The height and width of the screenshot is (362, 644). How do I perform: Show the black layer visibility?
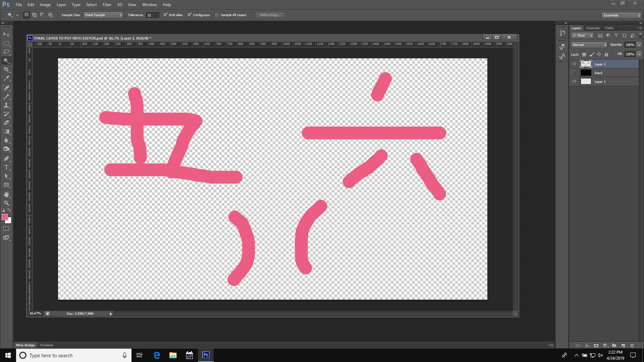[x=574, y=73]
